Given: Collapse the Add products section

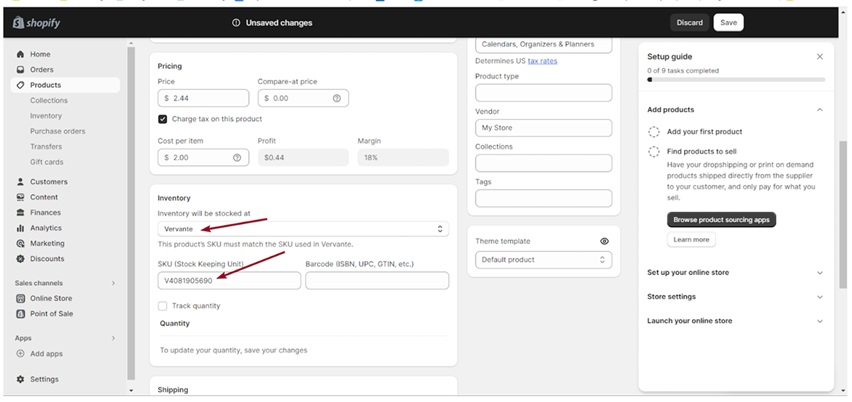Looking at the screenshot, I should (820, 110).
